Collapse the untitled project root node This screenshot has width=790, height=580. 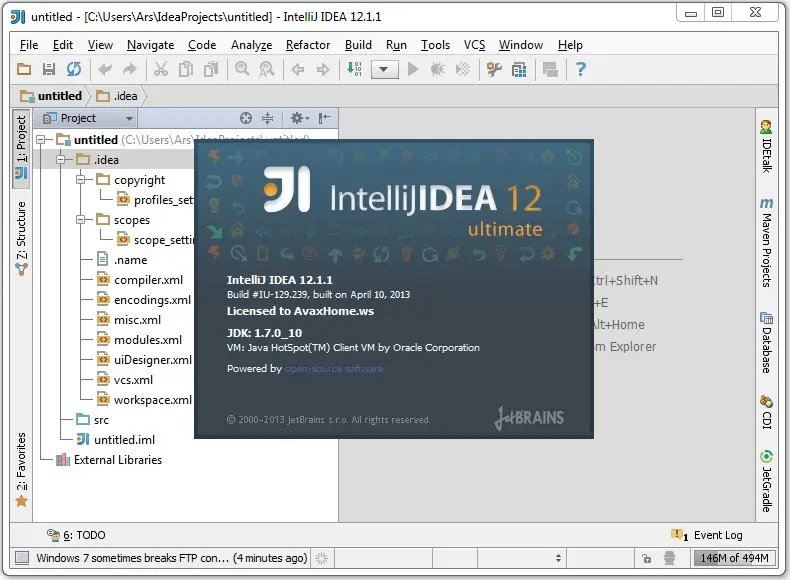pyautogui.click(x=41, y=140)
